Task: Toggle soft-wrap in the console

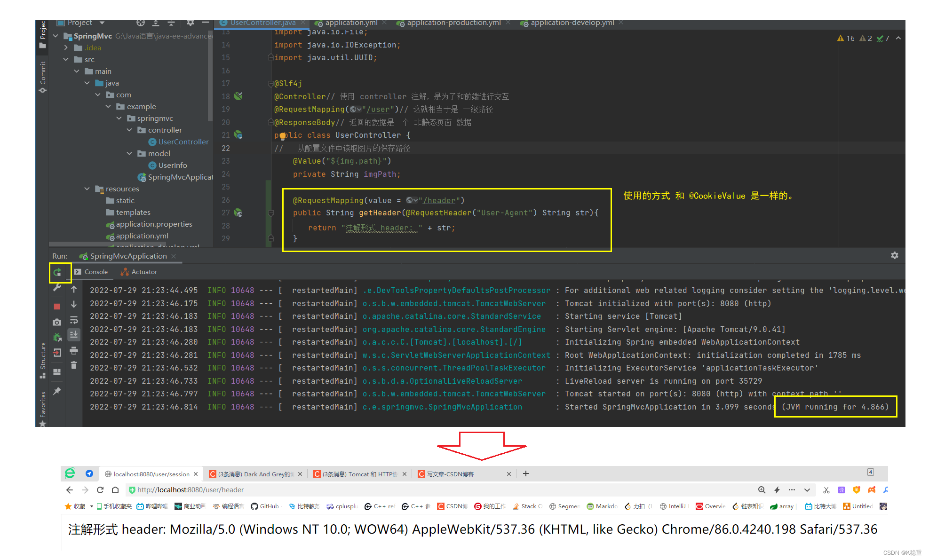Action: 74,320
